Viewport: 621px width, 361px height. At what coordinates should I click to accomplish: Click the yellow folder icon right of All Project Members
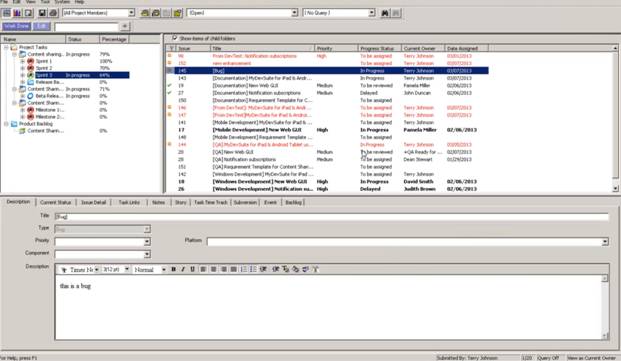(145, 13)
